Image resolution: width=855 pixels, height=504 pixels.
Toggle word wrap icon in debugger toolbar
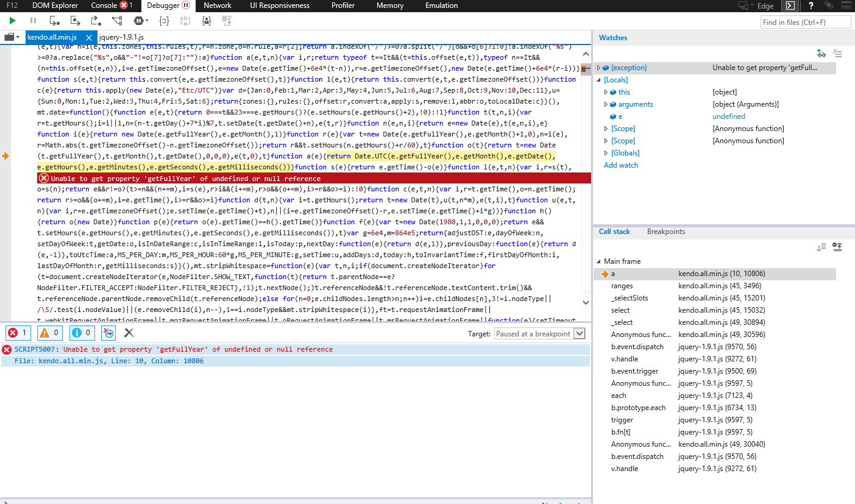[x=185, y=21]
